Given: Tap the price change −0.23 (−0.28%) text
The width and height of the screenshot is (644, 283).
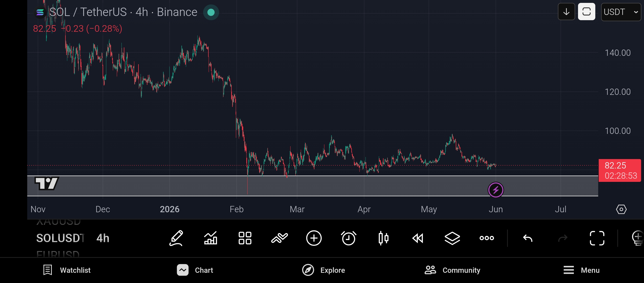Looking at the screenshot, I should click(92, 29).
